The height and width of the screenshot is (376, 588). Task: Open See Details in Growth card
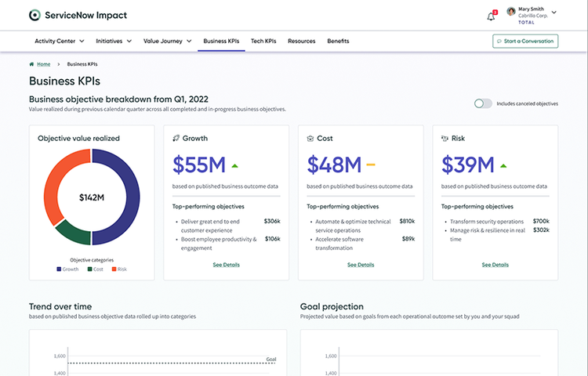pyautogui.click(x=226, y=265)
